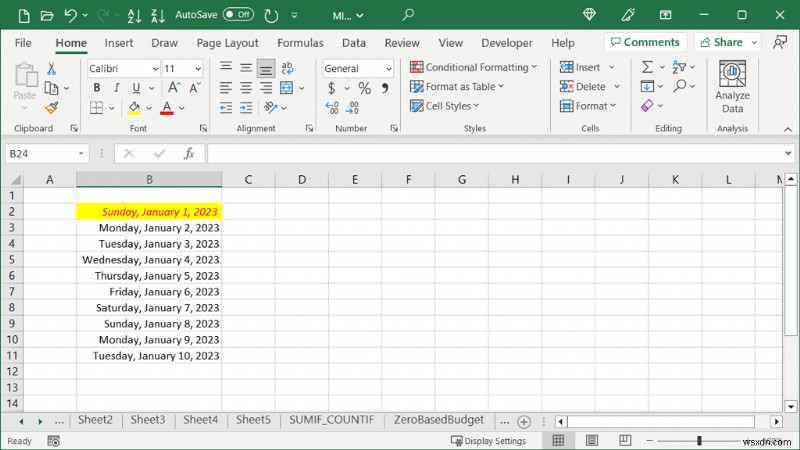
Task: Open text orientation tool
Action: (270, 108)
